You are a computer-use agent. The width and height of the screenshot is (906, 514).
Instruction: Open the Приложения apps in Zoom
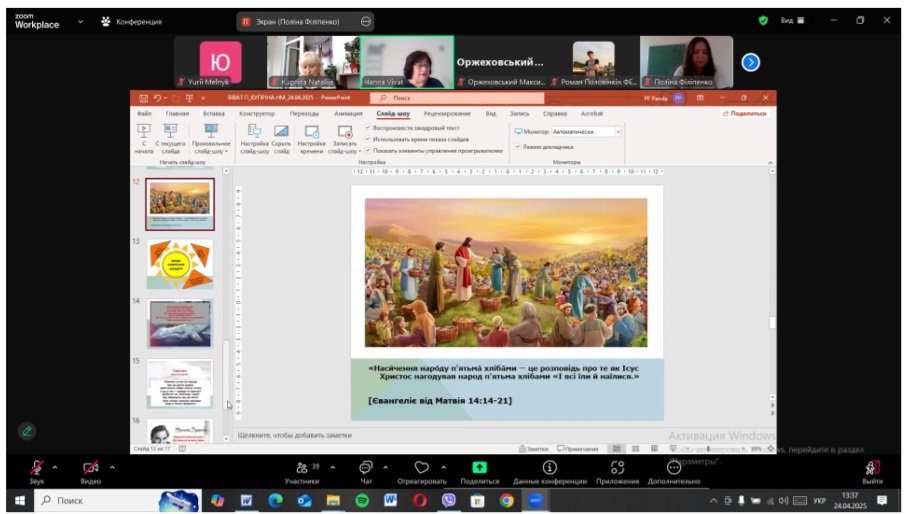pyautogui.click(x=618, y=472)
